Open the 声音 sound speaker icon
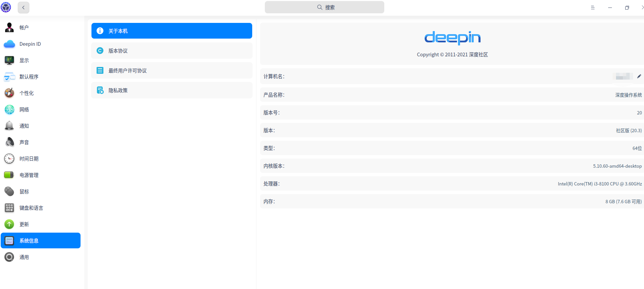The width and height of the screenshot is (644, 289). click(x=9, y=142)
